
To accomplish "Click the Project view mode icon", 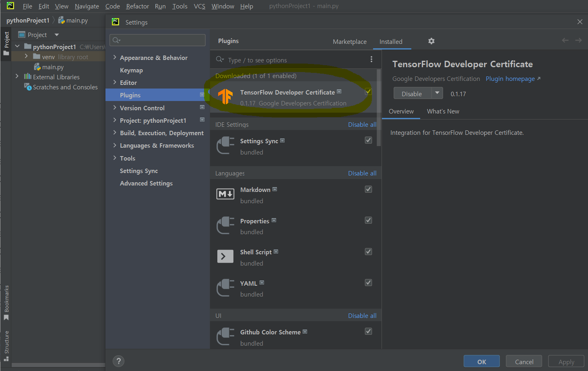I will pos(22,35).
